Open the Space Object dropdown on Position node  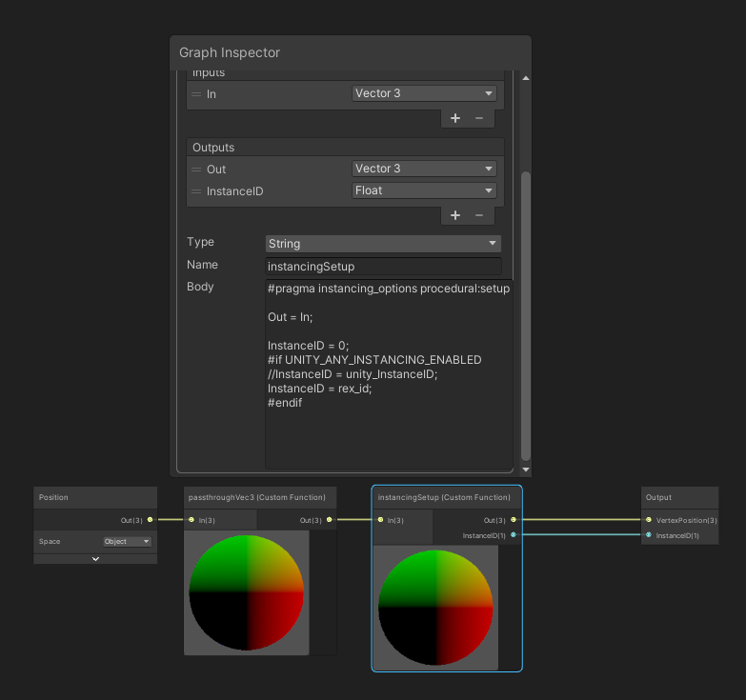(x=127, y=541)
